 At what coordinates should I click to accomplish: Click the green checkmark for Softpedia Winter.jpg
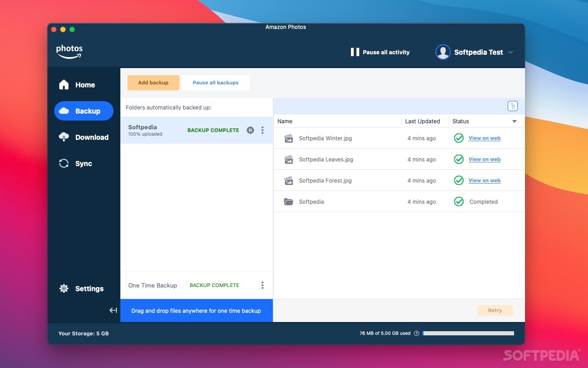point(459,138)
